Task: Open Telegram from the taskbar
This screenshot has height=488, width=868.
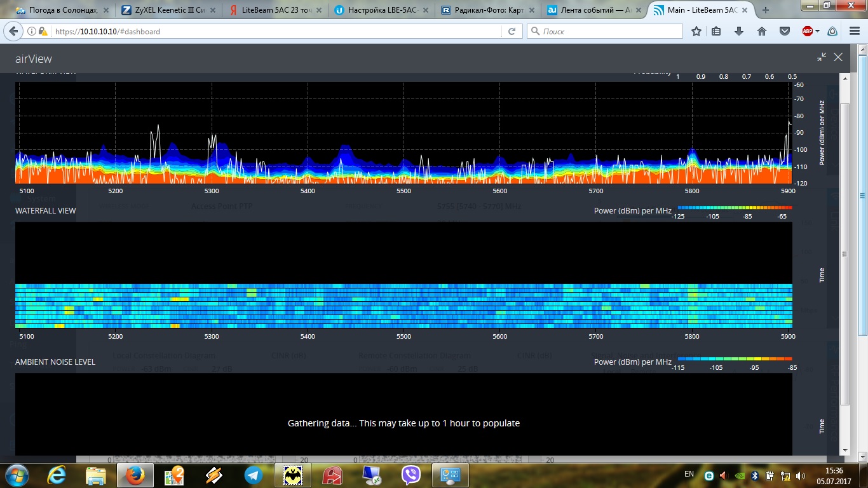Action: tap(253, 475)
